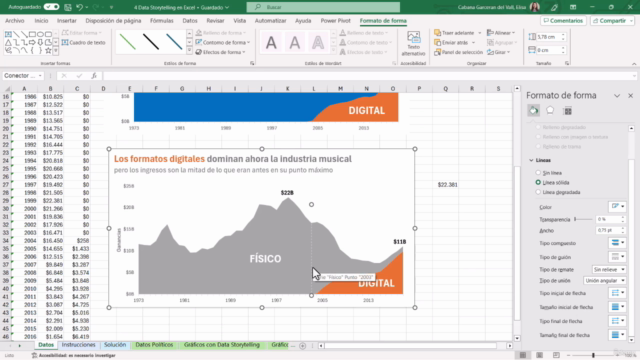640x360 pixels.
Task: Open the Tipo compuesto dropdown
Action: coord(617,243)
